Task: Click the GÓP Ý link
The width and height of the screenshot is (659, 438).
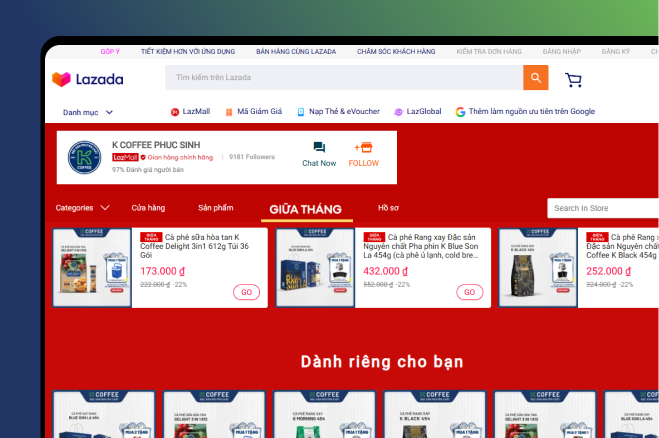Action: [110, 52]
